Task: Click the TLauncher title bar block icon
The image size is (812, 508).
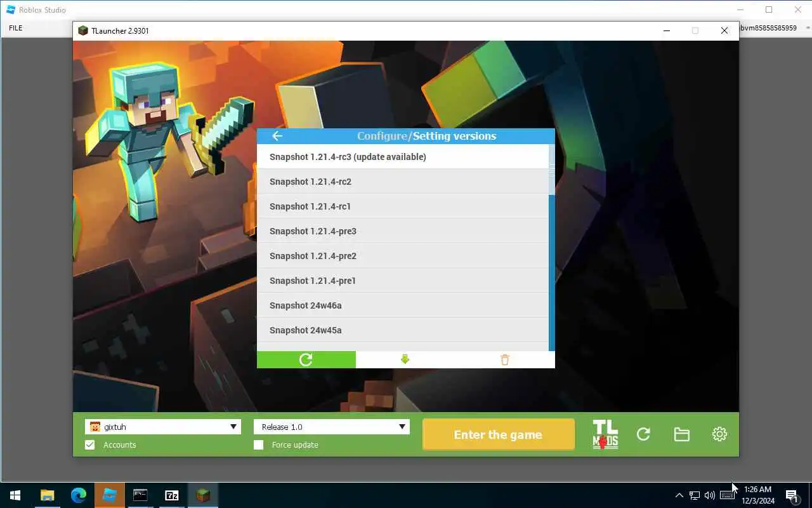Action: [x=82, y=30]
